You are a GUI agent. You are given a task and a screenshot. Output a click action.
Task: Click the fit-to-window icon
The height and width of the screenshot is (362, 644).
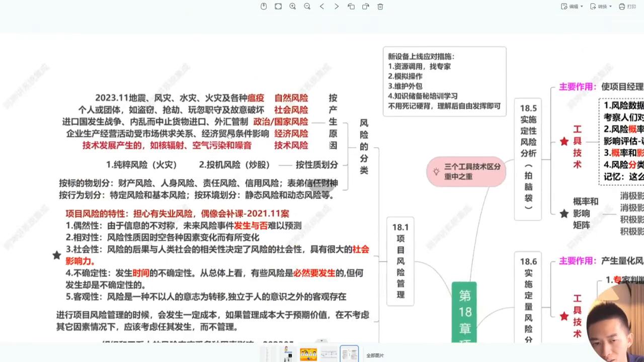(278, 7)
